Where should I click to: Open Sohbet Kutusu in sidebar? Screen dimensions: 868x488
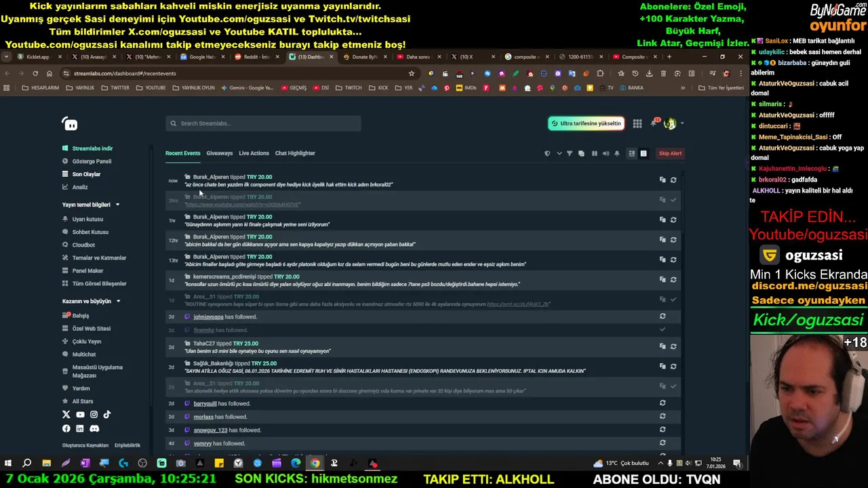tap(85, 232)
